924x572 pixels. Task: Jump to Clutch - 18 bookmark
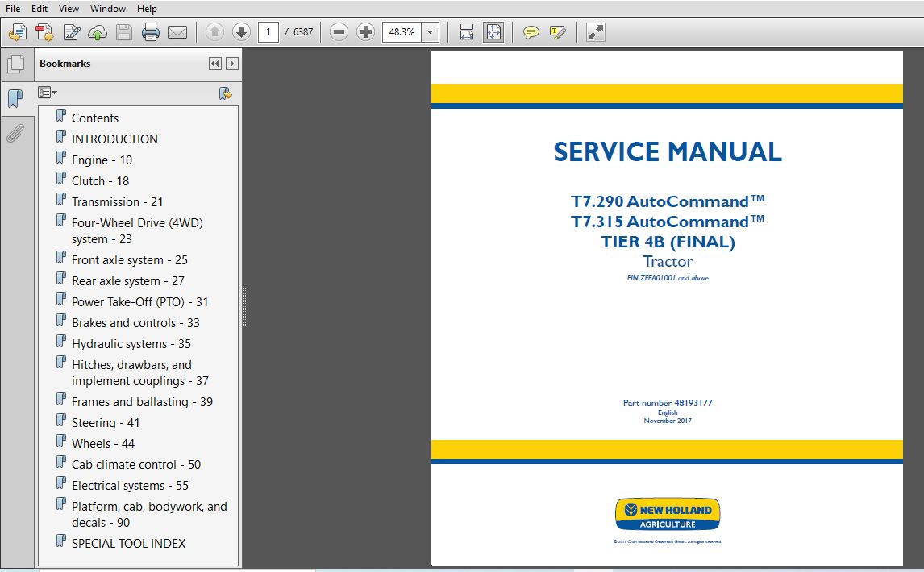tap(100, 180)
